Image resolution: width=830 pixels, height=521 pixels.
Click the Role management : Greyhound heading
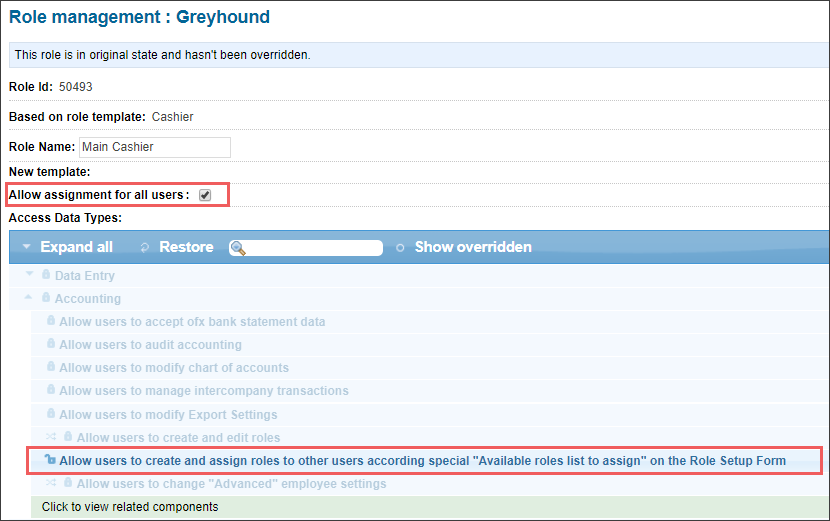coord(139,17)
